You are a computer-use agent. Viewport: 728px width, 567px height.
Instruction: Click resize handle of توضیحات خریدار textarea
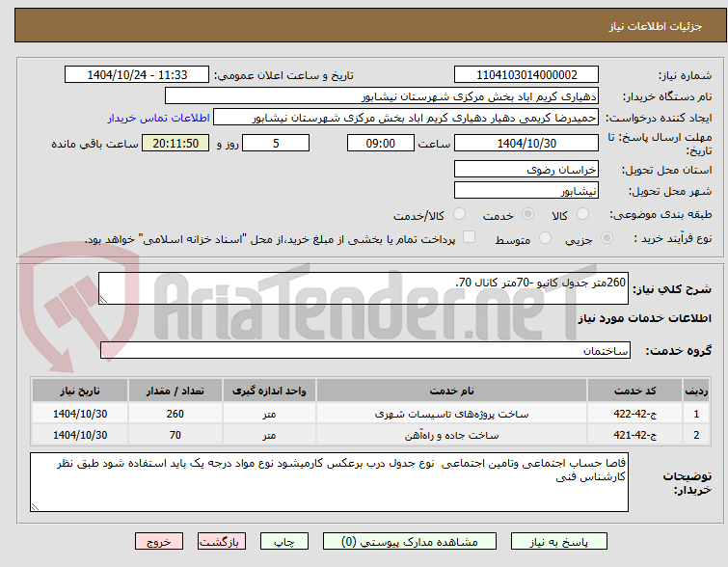35,507
